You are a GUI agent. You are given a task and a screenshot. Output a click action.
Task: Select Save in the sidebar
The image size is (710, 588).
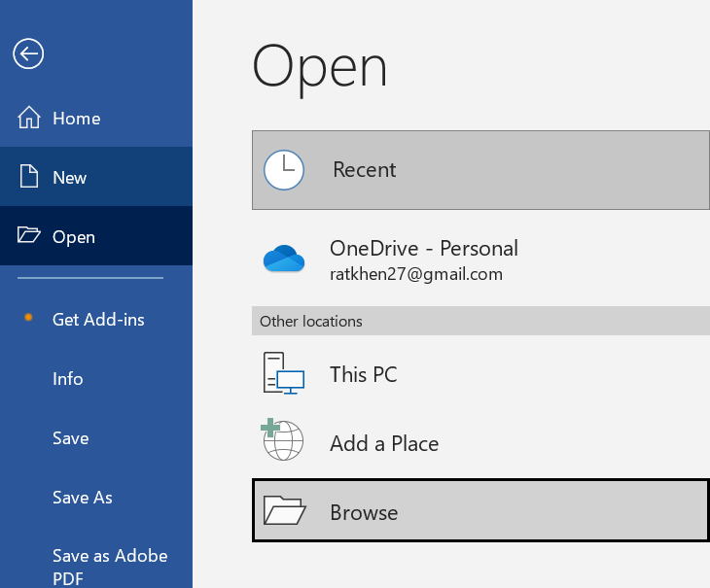point(70,438)
